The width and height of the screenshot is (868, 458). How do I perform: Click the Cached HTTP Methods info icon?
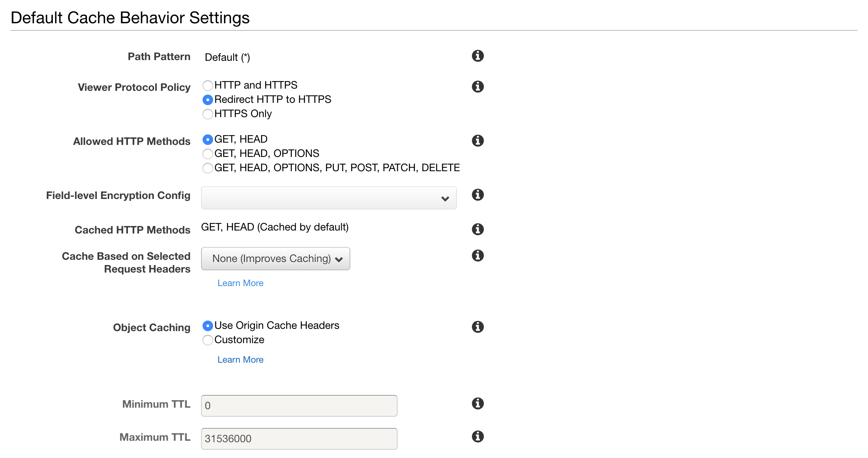478,229
